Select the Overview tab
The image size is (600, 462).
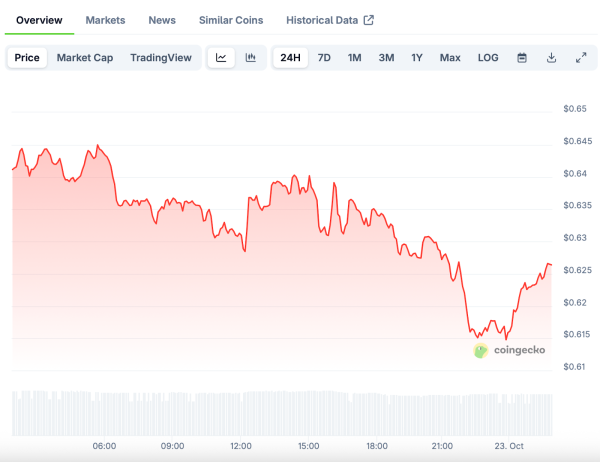click(39, 20)
